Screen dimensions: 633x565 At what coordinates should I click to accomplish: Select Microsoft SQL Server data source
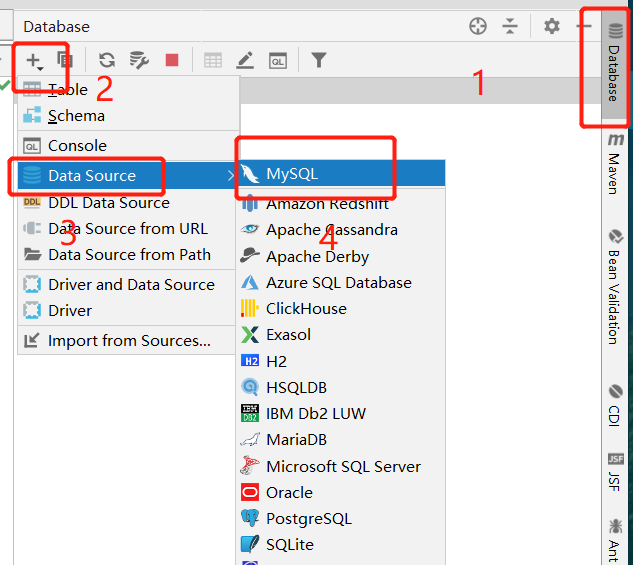[341, 467]
